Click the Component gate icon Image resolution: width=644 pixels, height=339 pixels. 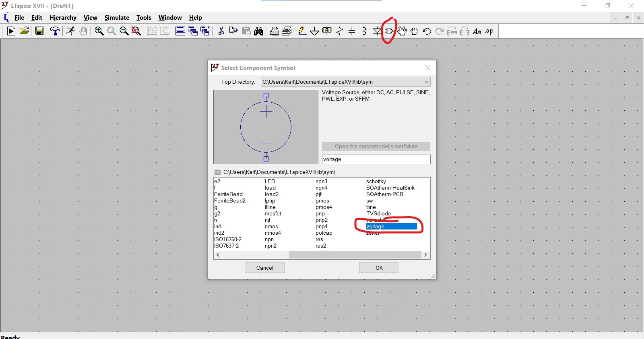389,31
